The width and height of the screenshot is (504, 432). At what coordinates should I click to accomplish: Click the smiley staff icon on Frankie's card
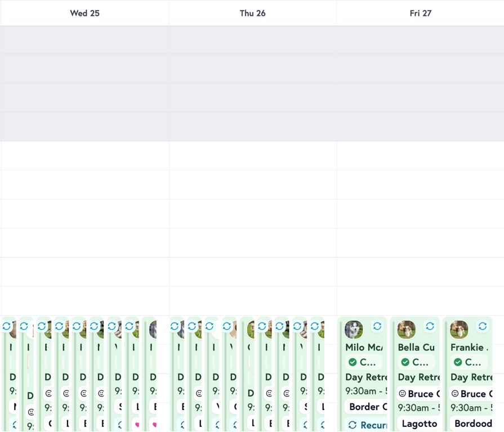pos(454,393)
